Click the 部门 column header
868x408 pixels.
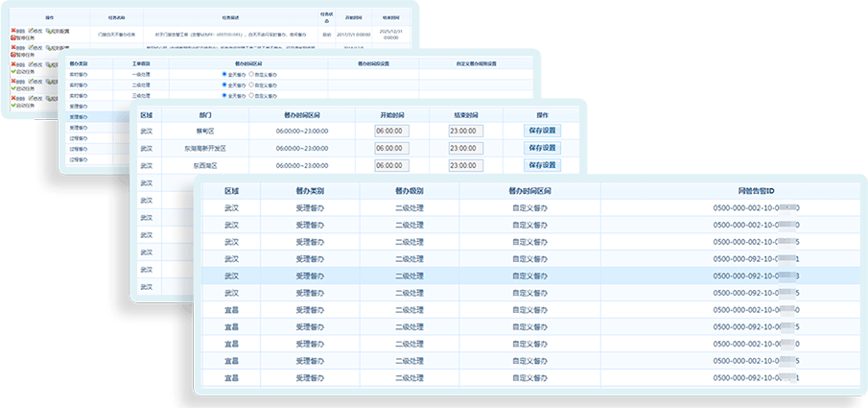pos(206,114)
